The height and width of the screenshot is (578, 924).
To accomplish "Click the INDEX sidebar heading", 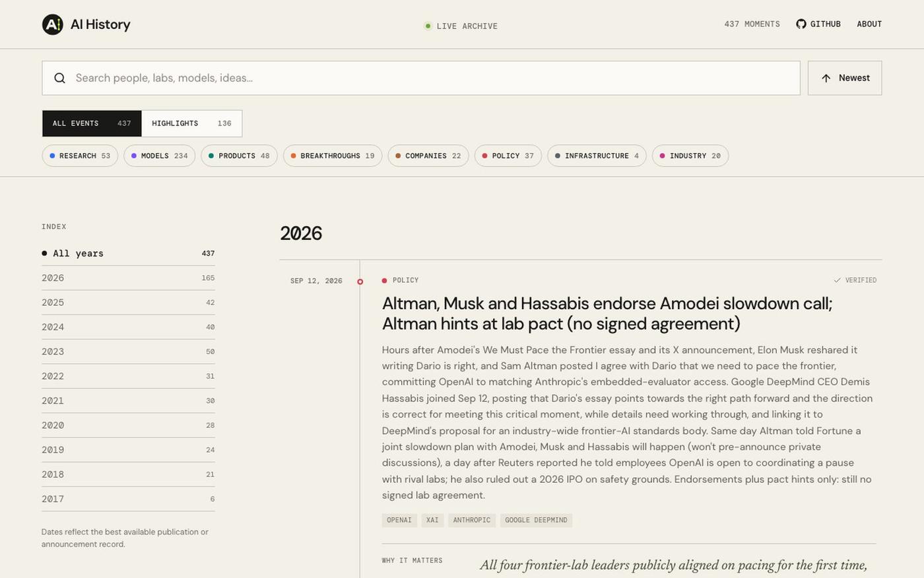I will pyautogui.click(x=54, y=227).
